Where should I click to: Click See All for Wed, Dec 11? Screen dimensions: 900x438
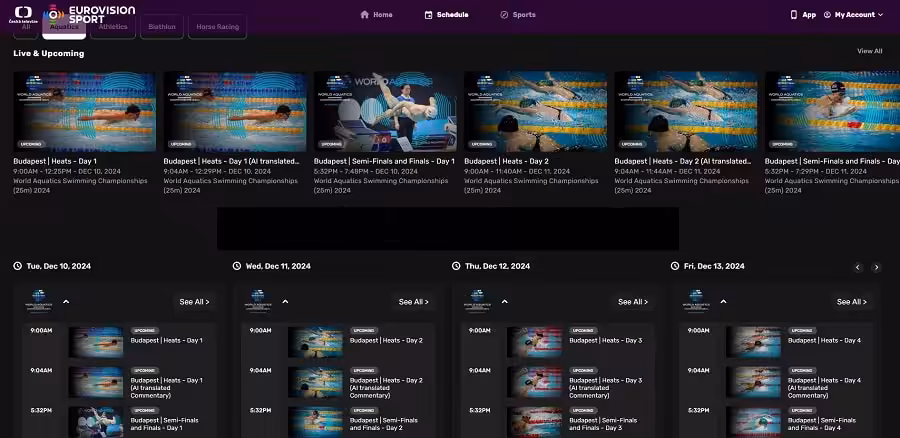coord(413,302)
